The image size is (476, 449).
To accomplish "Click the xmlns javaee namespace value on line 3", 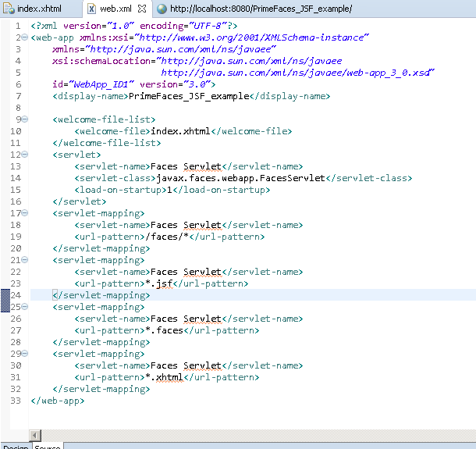I will point(180,49).
